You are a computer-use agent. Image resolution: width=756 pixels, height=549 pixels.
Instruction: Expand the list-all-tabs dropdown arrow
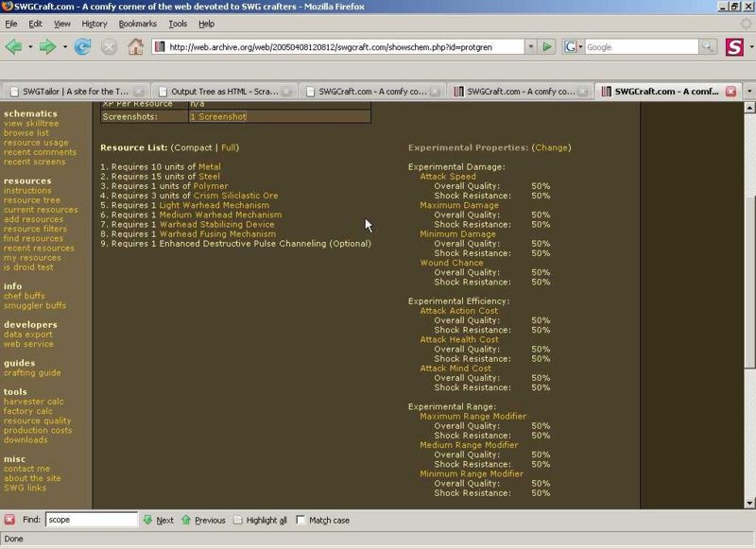pyautogui.click(x=748, y=92)
